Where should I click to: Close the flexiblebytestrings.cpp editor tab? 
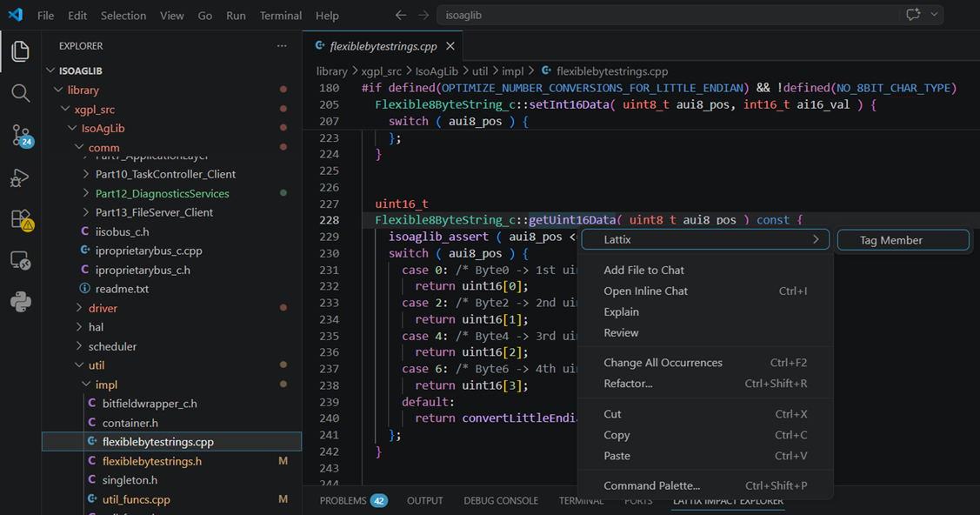[x=450, y=46]
